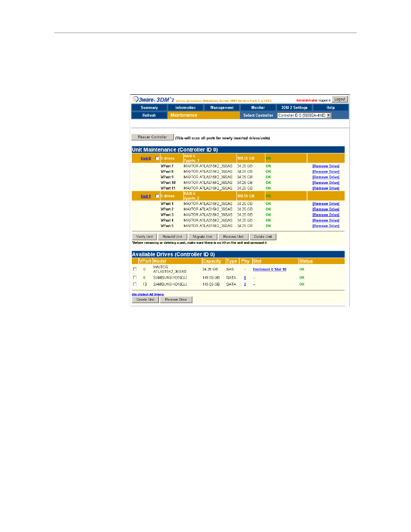Click the 3ware 3DM 2 logo
Screen dimensions: 411x532
point(153,100)
